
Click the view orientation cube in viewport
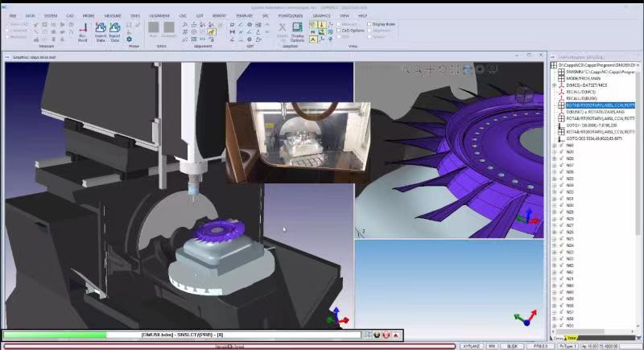[x=524, y=96]
